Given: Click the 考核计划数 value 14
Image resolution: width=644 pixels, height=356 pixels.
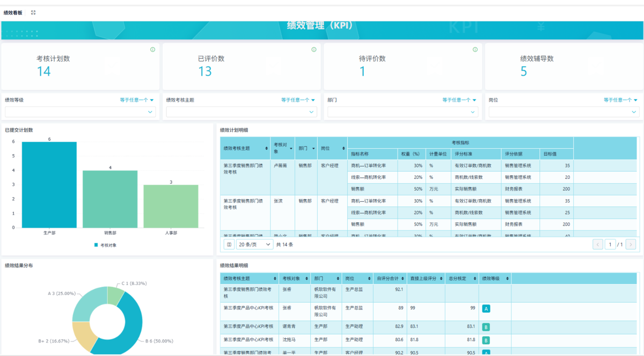Looking at the screenshot, I should coord(43,71).
